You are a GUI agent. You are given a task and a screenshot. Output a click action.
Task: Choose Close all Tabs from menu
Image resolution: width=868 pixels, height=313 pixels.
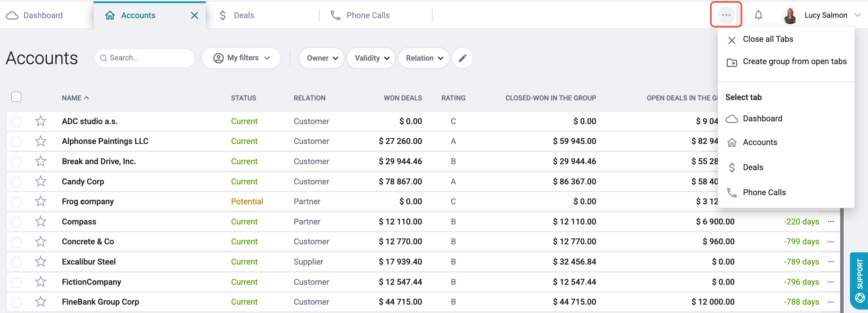[768, 39]
